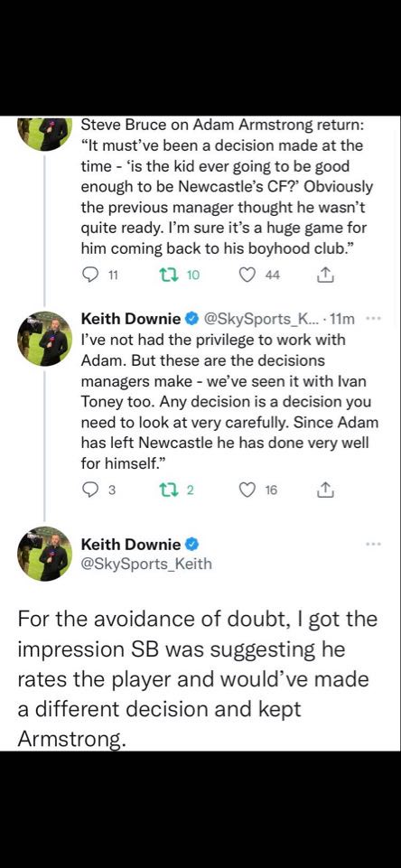Image resolution: width=401 pixels, height=868 pixels.
Task: Open the main tweet author's avatar
Action: 45,554
